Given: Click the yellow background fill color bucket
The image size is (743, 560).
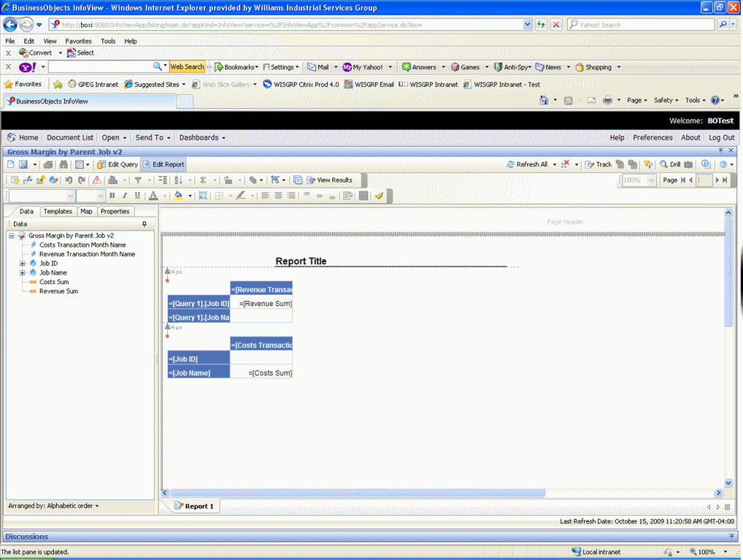Looking at the screenshot, I should pos(179,196).
